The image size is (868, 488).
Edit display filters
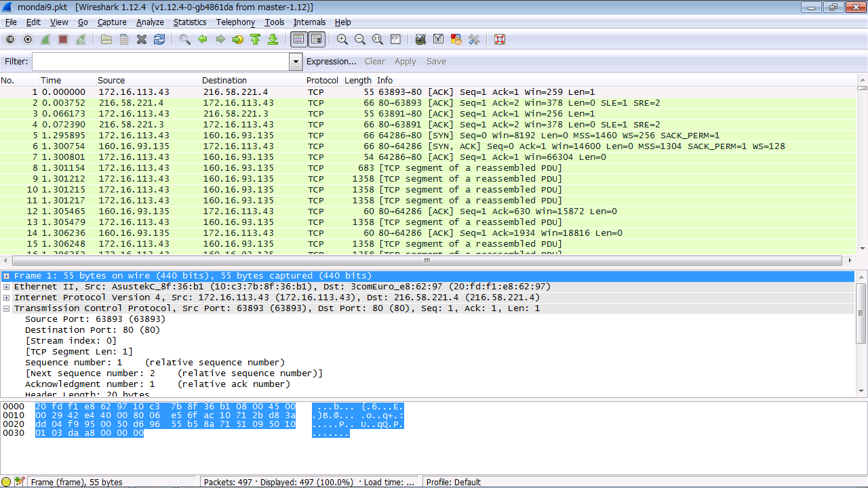(x=439, y=39)
